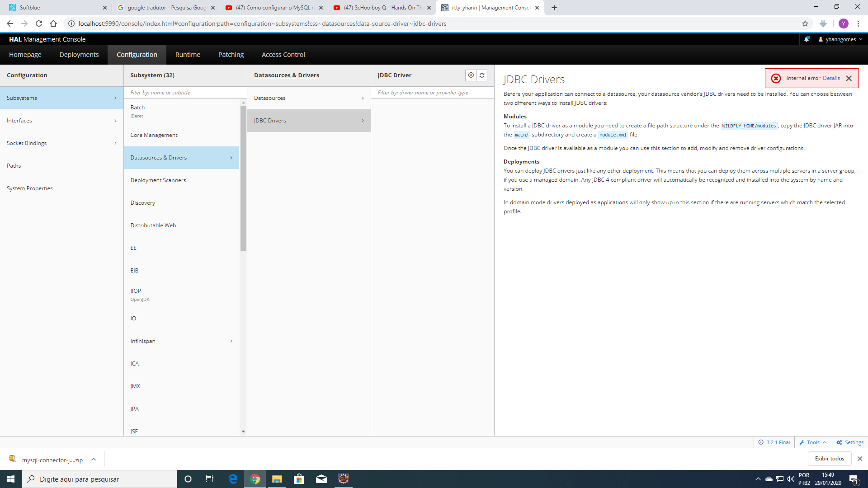
Task: Open Microsoft Edge from the taskbar
Action: (233, 479)
